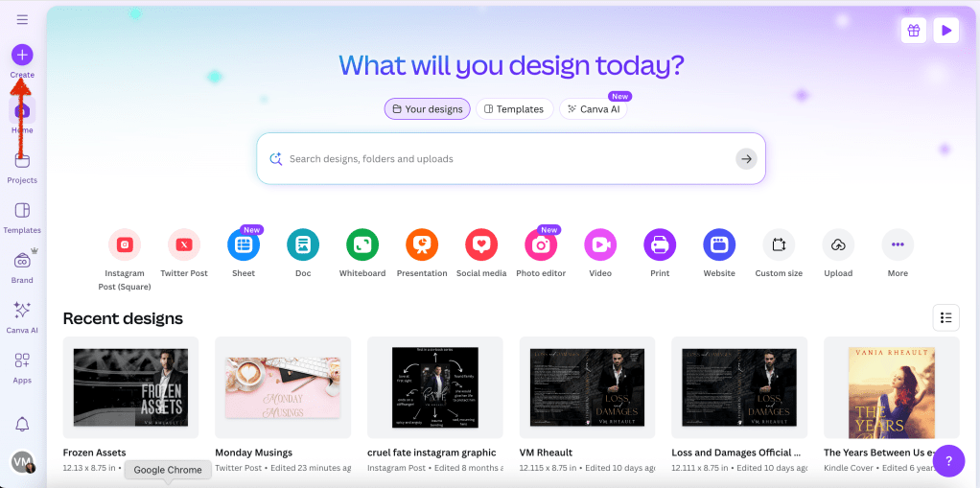Open the VM account avatar menu
This screenshot has width=980, height=488.
point(22,462)
